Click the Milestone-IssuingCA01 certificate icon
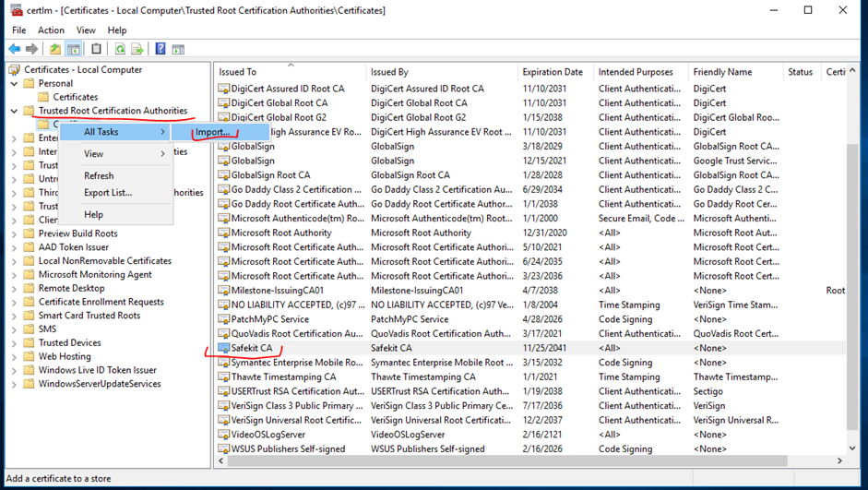The width and height of the screenshot is (868, 490). click(x=223, y=290)
